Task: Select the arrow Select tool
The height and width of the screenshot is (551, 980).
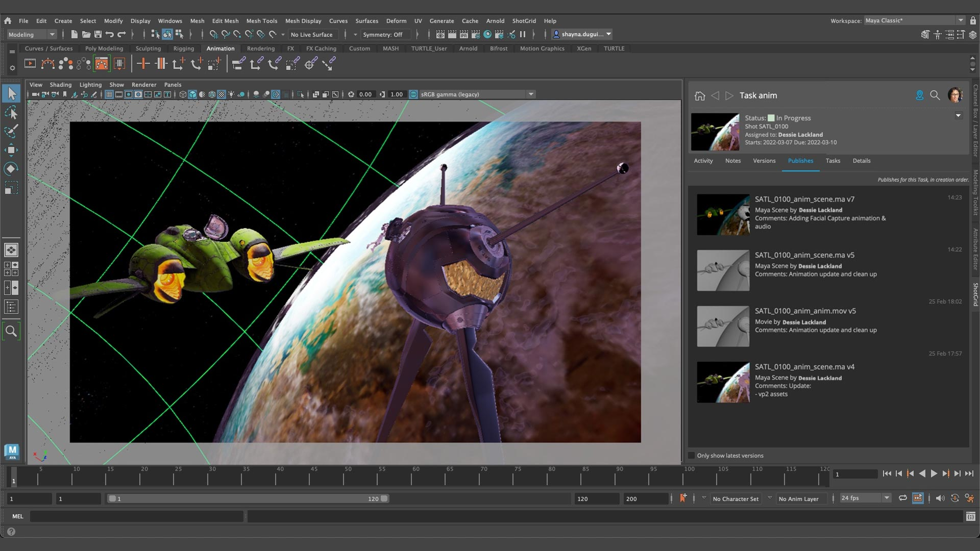Action: pos(11,94)
